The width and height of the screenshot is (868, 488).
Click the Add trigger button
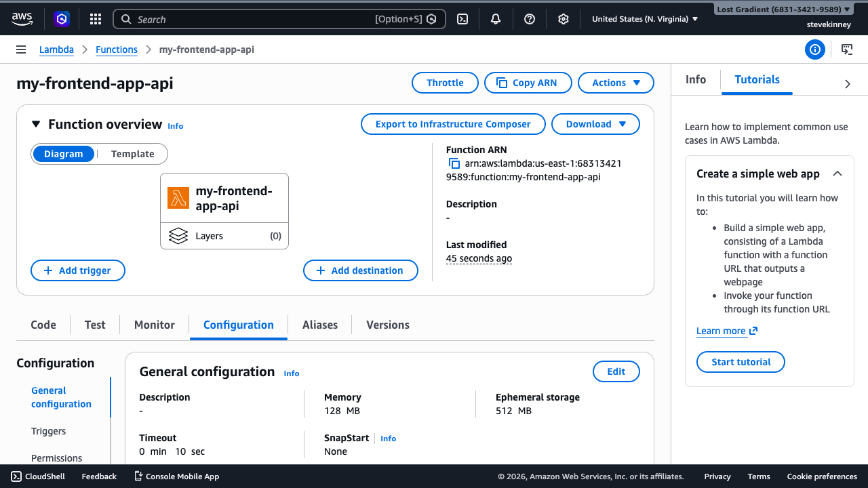click(x=78, y=270)
